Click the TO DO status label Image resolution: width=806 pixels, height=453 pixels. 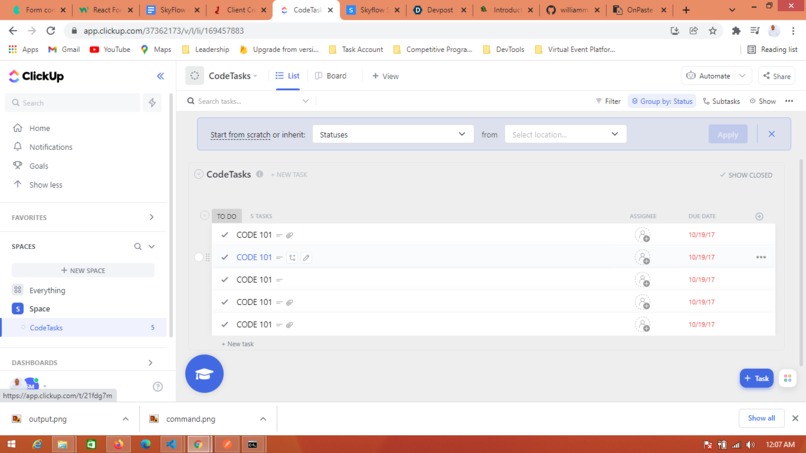coord(226,216)
